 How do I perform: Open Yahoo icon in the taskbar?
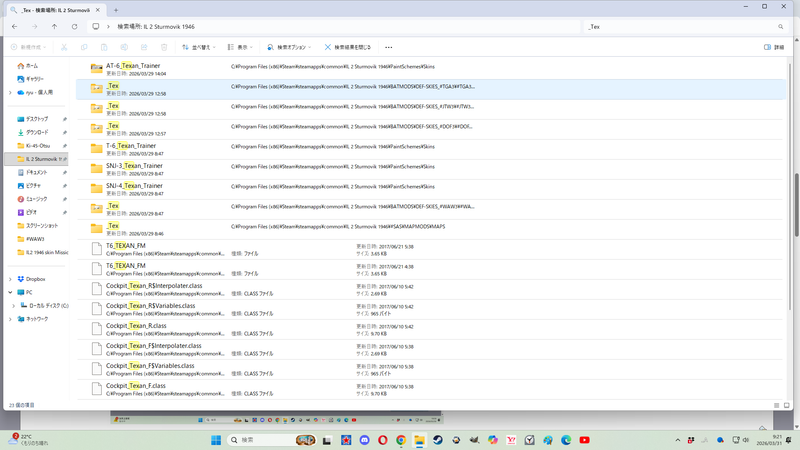[x=511, y=440]
